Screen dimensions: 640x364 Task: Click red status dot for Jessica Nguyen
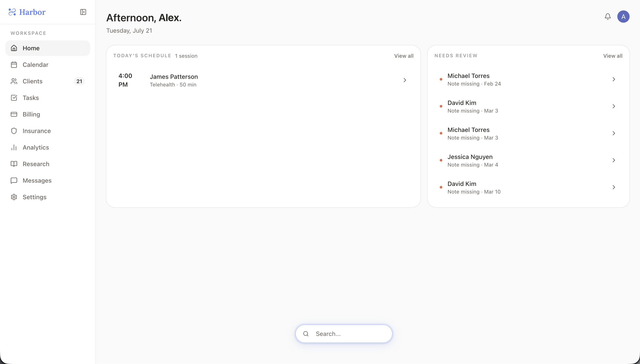coord(441,160)
